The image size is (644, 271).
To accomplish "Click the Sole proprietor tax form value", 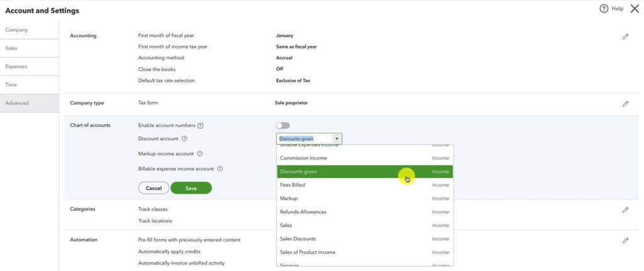I will pyautogui.click(x=291, y=103).
